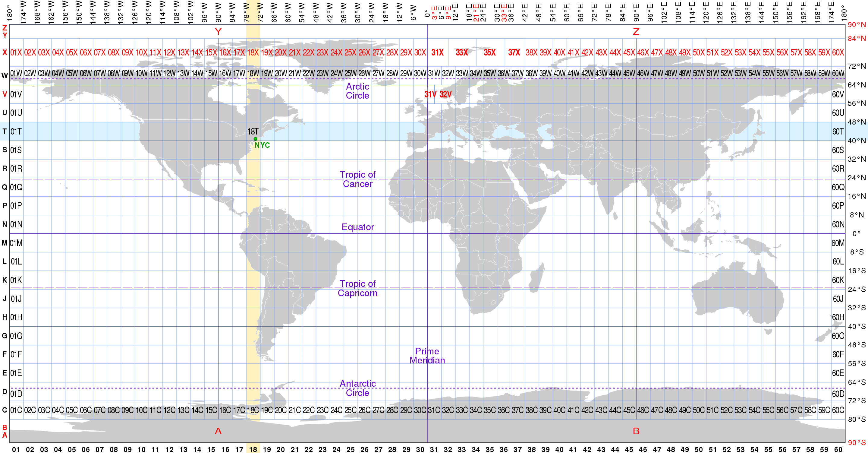Click the highlighted zone number 18 at bottom

point(253,449)
